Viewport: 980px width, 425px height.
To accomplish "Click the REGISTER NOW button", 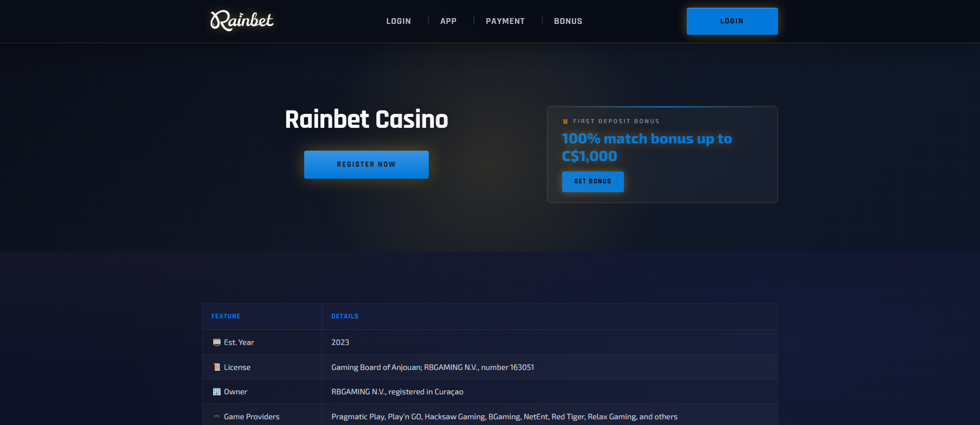I will pyautogui.click(x=366, y=165).
